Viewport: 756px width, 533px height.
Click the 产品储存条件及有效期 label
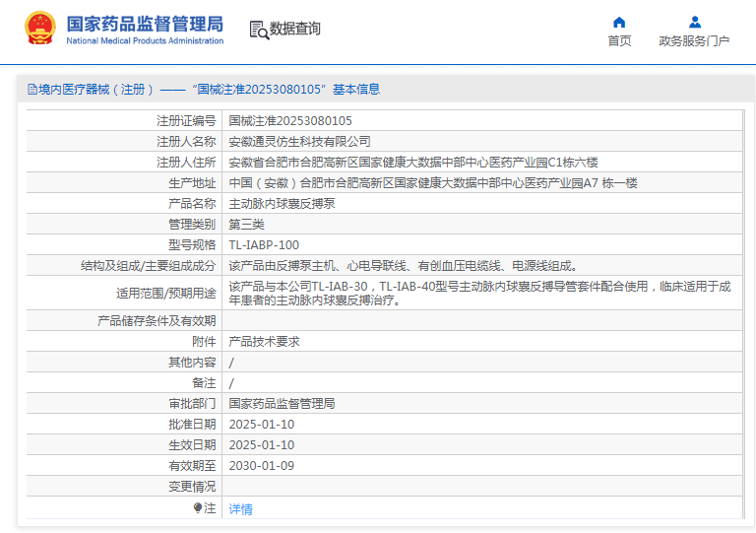click(x=157, y=321)
